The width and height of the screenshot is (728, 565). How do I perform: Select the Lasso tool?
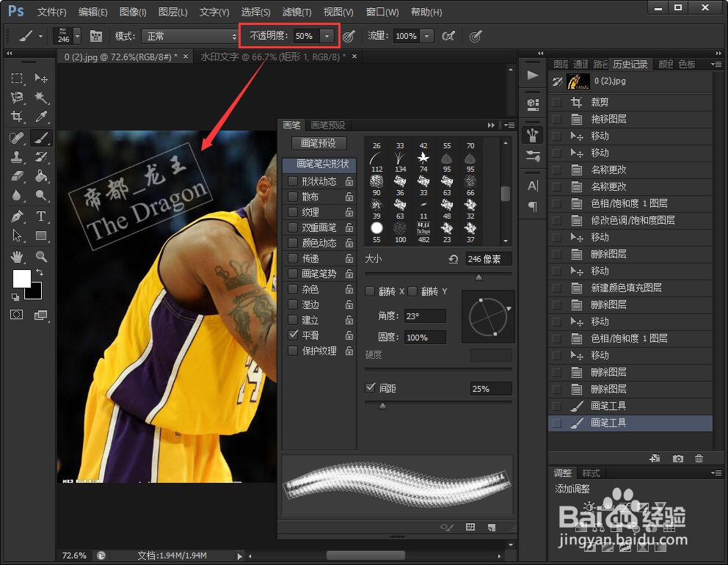pos(17,97)
